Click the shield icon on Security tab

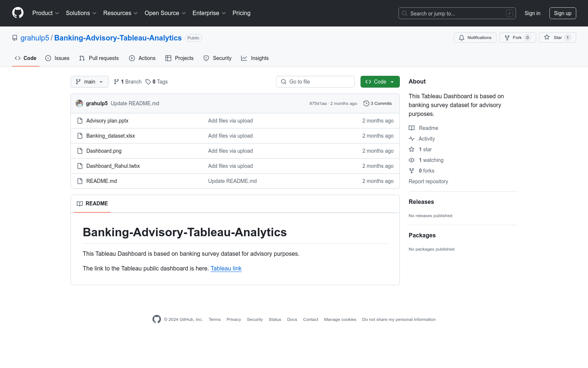pyautogui.click(x=206, y=58)
